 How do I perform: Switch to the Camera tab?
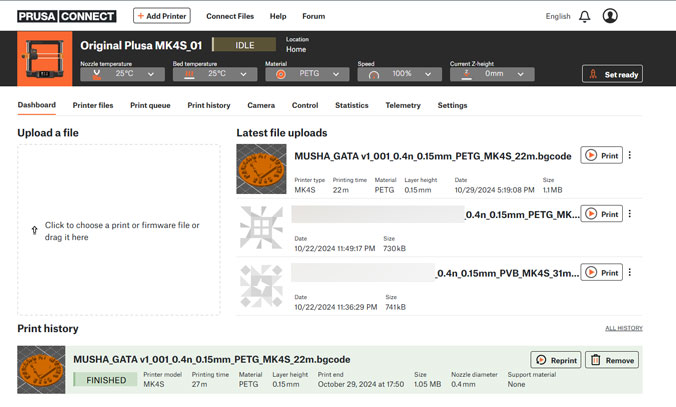[261, 105]
